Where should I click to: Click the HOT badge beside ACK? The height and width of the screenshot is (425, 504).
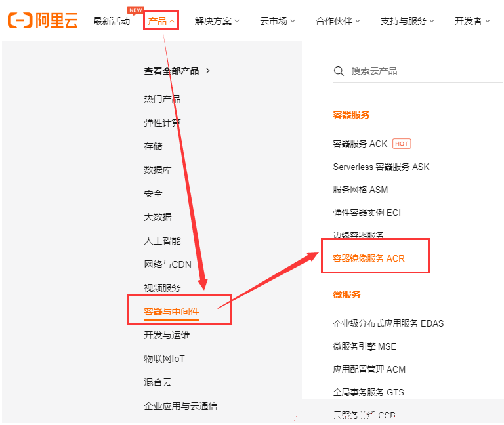[x=402, y=144]
